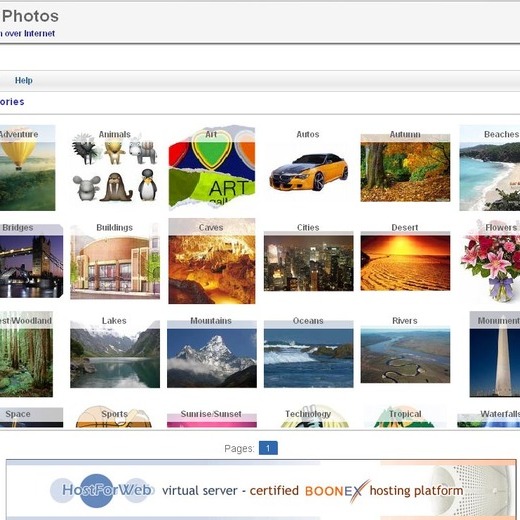Open the Monuments category thumbnail
This screenshot has height=520, width=520.
coord(495,354)
